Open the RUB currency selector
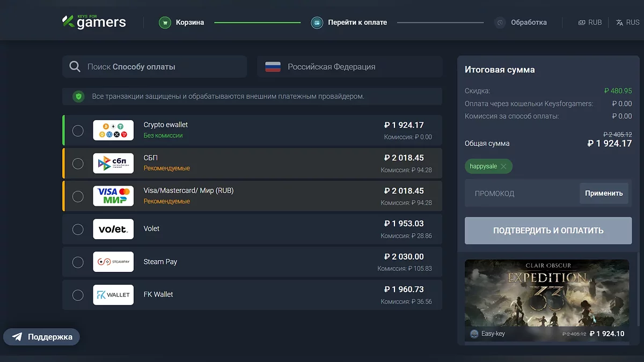The height and width of the screenshot is (362, 644). click(590, 23)
